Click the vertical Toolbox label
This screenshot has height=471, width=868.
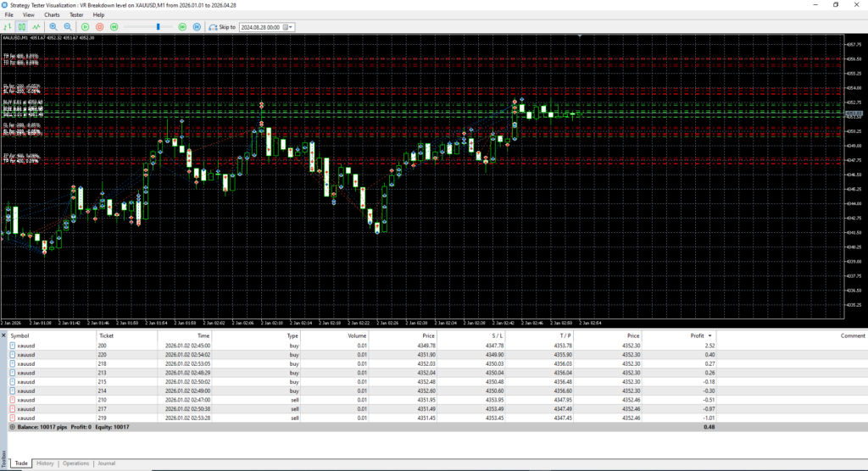point(3,459)
